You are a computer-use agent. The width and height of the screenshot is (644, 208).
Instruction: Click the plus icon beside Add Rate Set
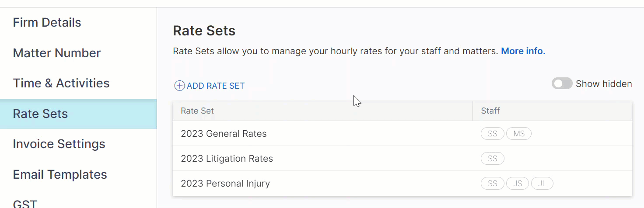coord(179,86)
